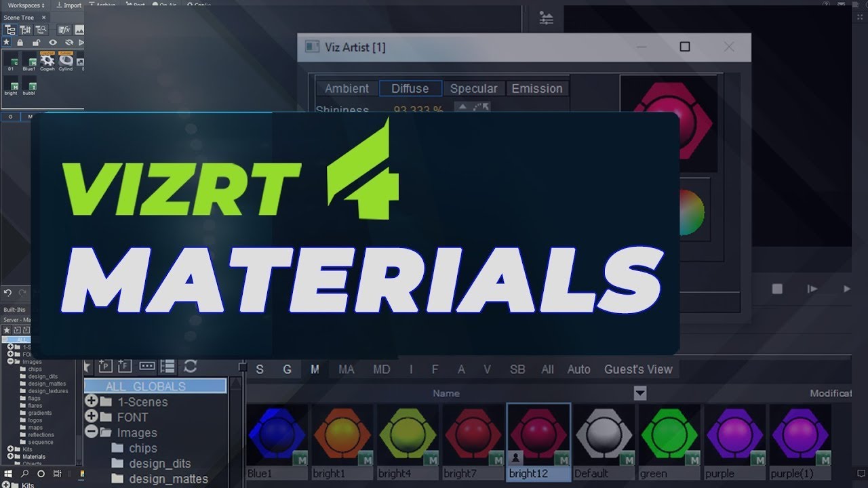
Task: Click the color wheel picker
Action: pos(691,211)
